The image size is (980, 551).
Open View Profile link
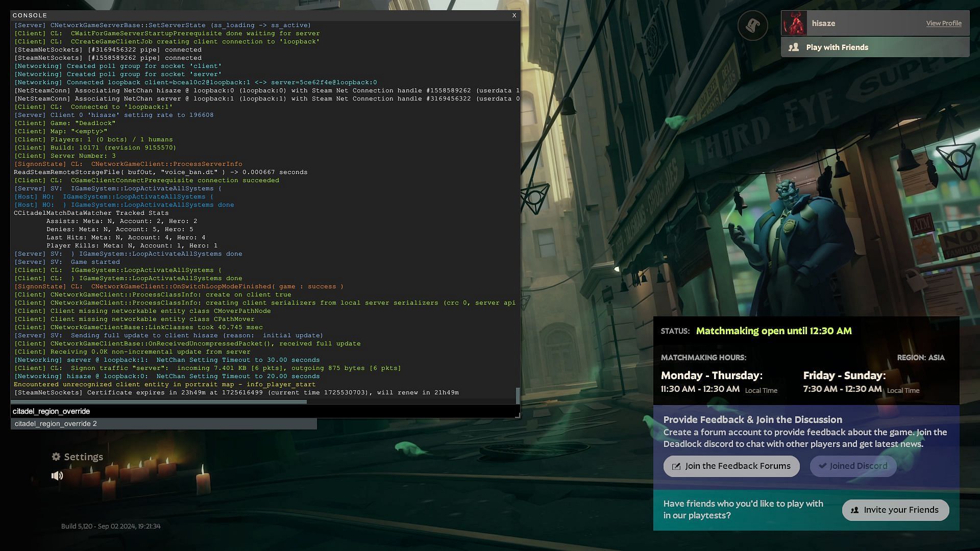[944, 23]
